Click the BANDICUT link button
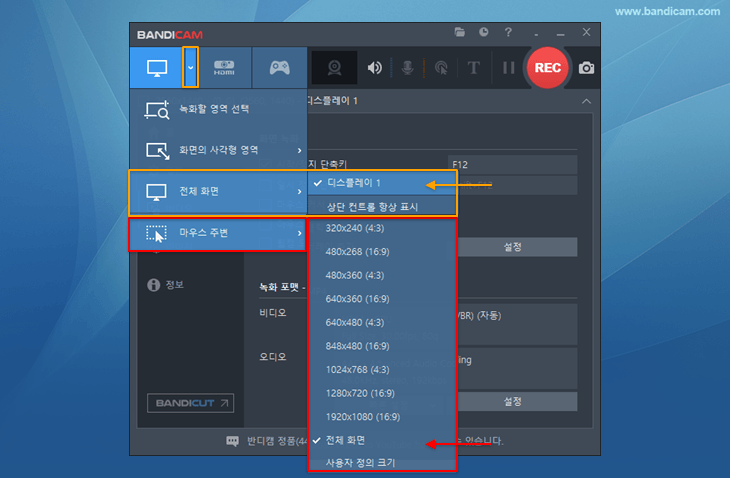 point(190,403)
